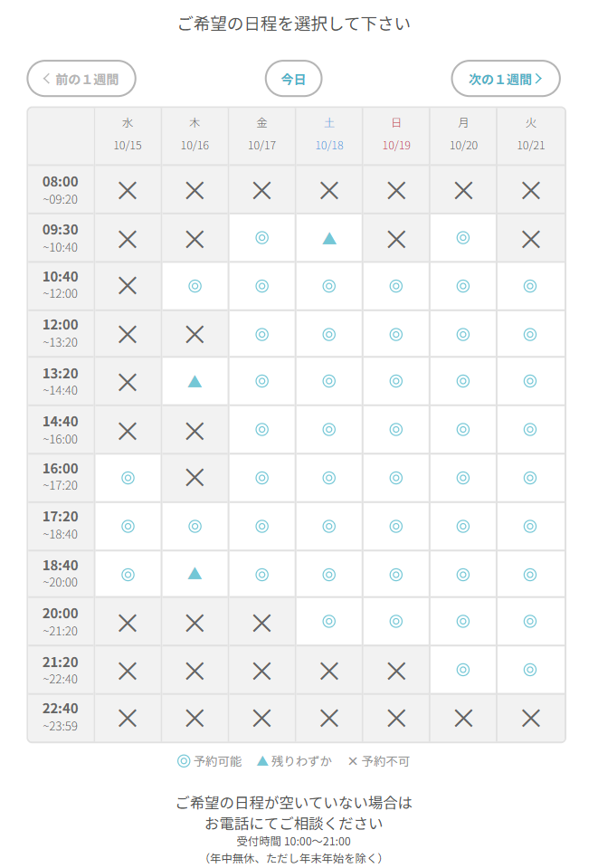This screenshot has height=868, width=598.
Task: Select Wednesday 10/15 at 17:20 slot
Action: click(x=128, y=526)
